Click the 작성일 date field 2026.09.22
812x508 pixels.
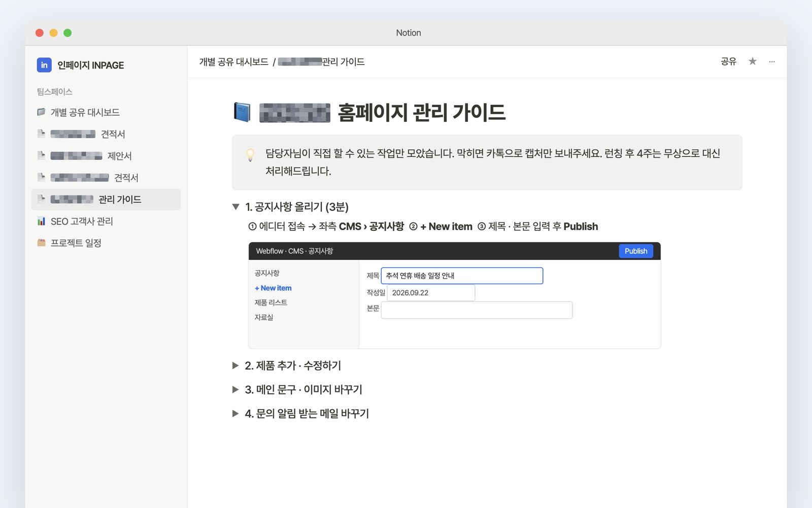click(431, 293)
